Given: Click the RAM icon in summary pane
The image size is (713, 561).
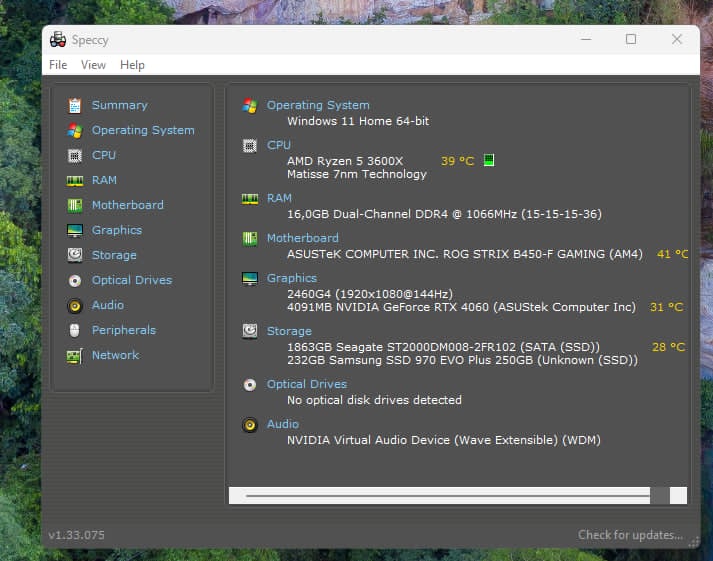Looking at the screenshot, I should (250, 199).
